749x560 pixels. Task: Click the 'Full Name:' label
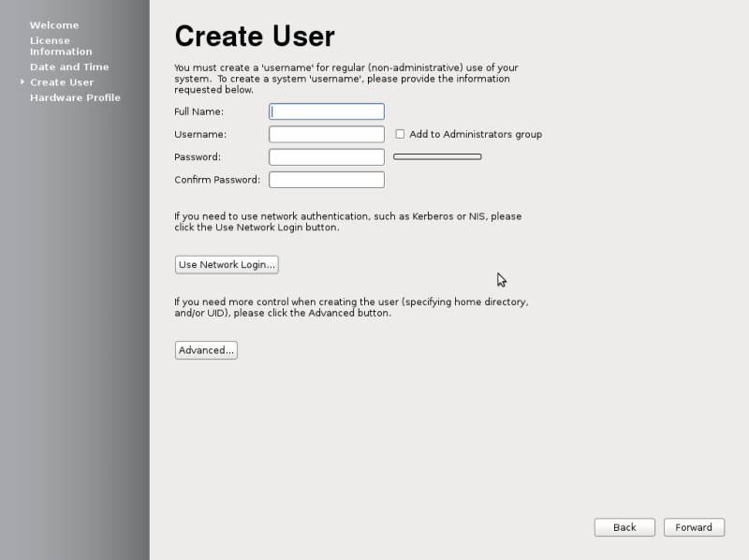[198, 111]
